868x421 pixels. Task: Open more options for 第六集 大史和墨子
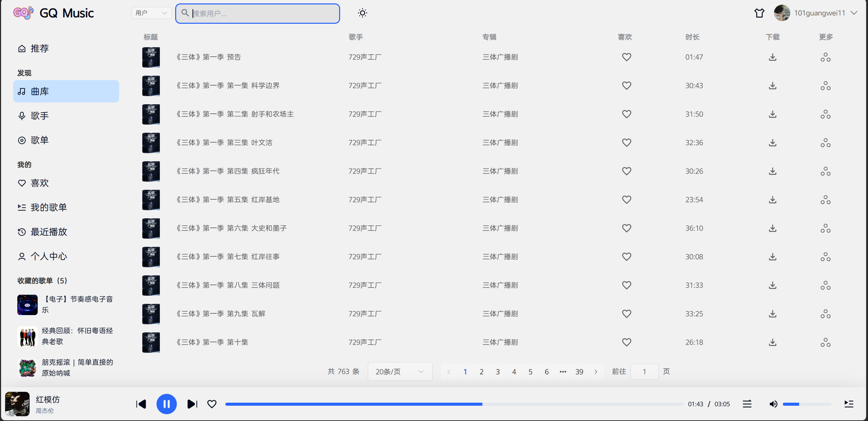[x=825, y=228]
